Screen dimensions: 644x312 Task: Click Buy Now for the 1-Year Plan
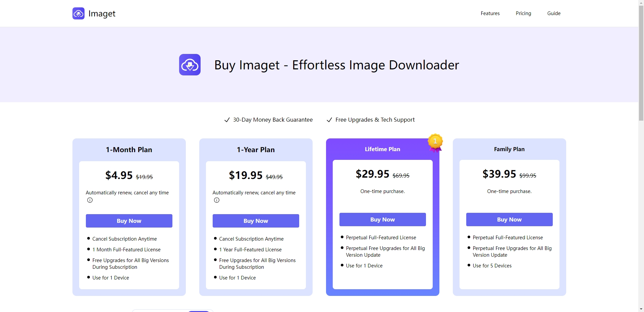256,221
